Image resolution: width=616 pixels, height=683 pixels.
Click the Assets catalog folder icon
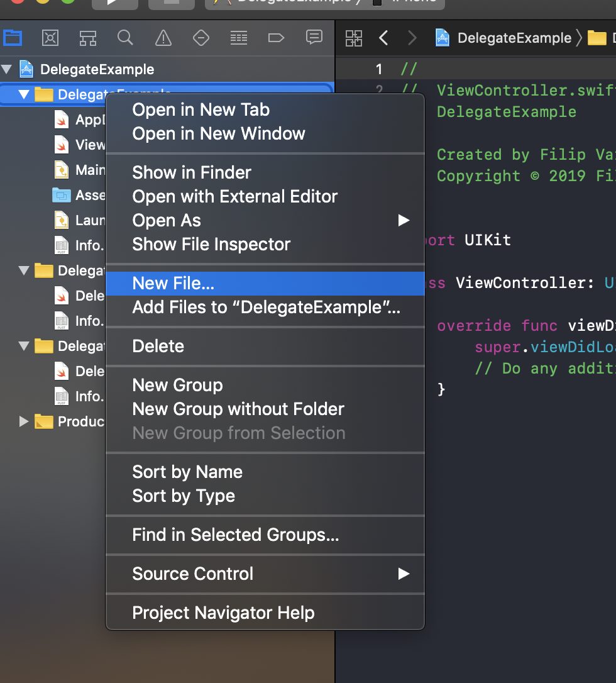tap(62, 195)
